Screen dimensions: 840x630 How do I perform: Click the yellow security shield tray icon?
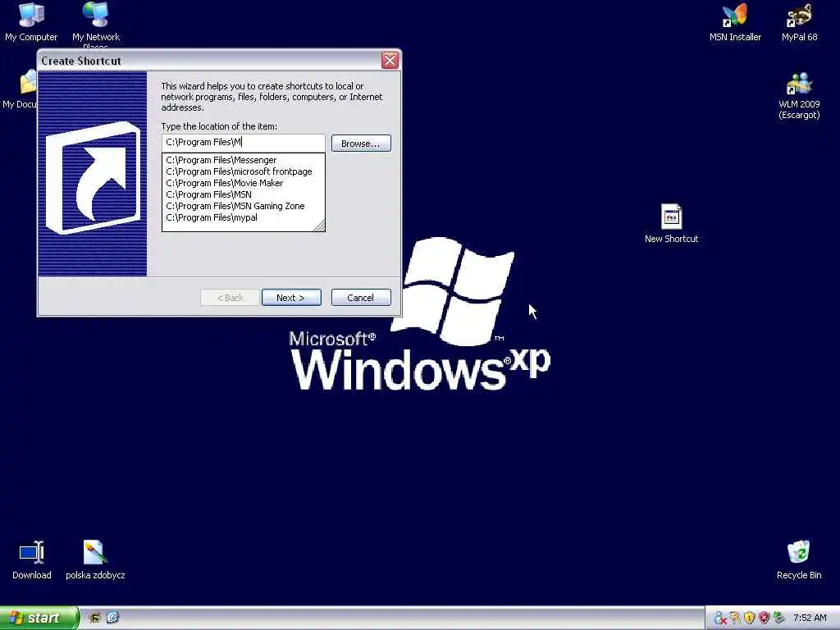[750, 619]
